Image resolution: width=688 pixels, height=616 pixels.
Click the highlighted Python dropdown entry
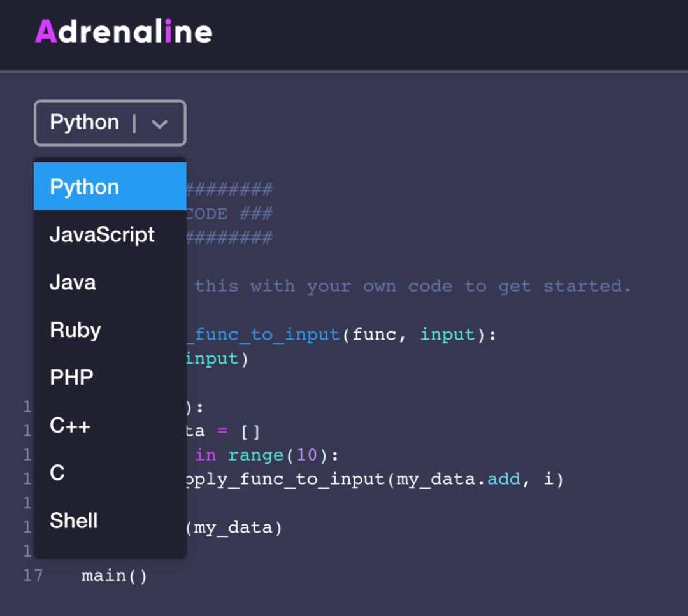[x=84, y=186]
